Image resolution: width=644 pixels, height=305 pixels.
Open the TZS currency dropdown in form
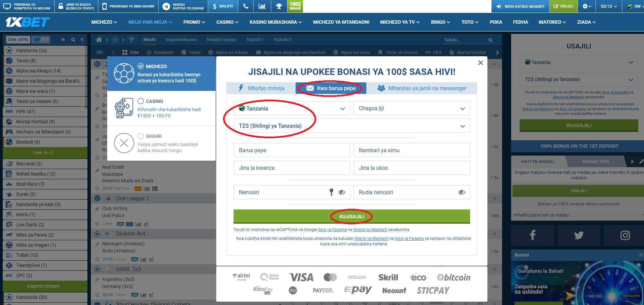[x=351, y=126]
